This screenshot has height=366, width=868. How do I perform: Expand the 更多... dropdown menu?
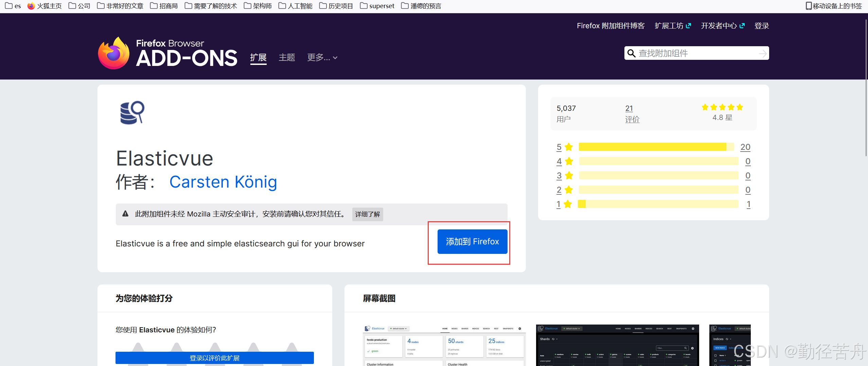point(322,57)
